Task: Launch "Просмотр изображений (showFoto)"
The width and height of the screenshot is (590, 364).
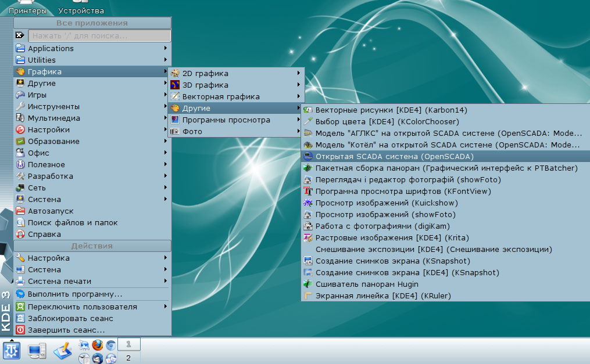Action: coord(445,214)
